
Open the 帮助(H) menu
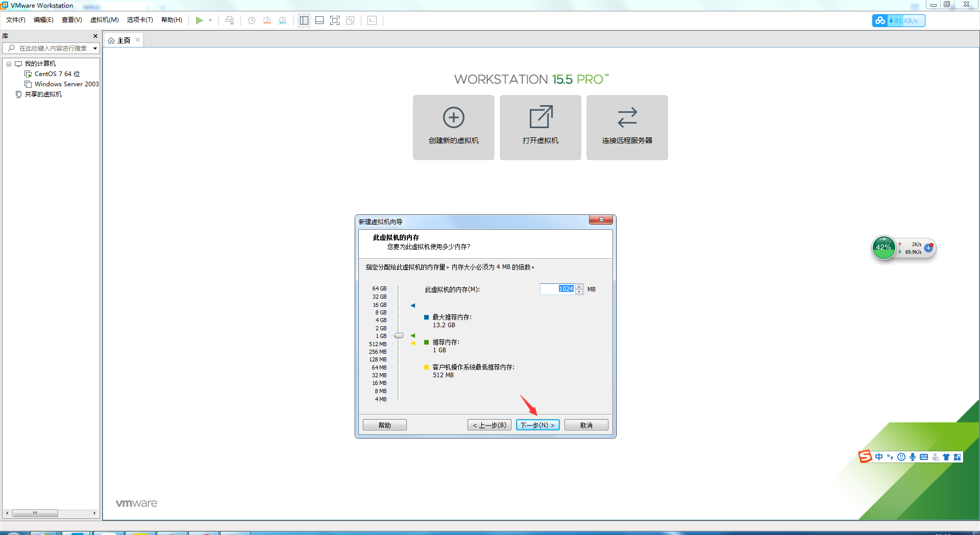171,20
